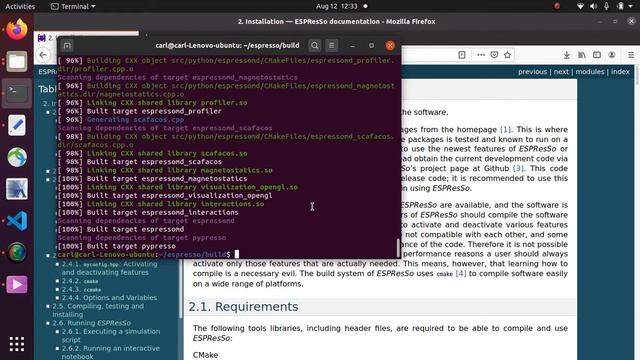This screenshot has width=640, height=360.
Task: Save page to Pocket icon
Action: click(x=494, y=55)
